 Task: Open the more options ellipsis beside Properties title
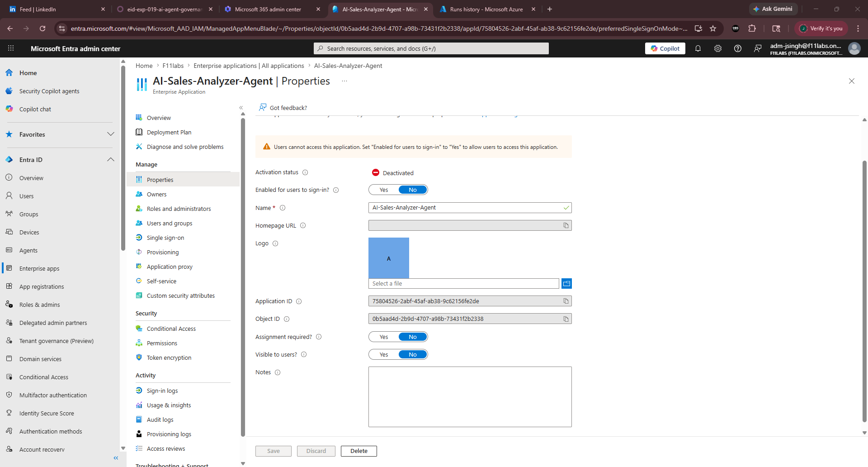[x=344, y=81]
